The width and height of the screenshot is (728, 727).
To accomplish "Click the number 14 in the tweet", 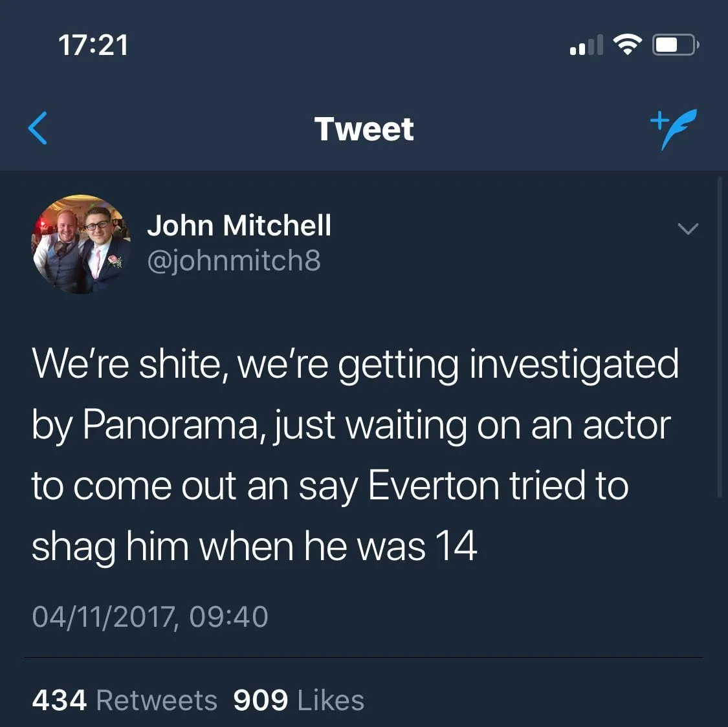I will point(456,547).
